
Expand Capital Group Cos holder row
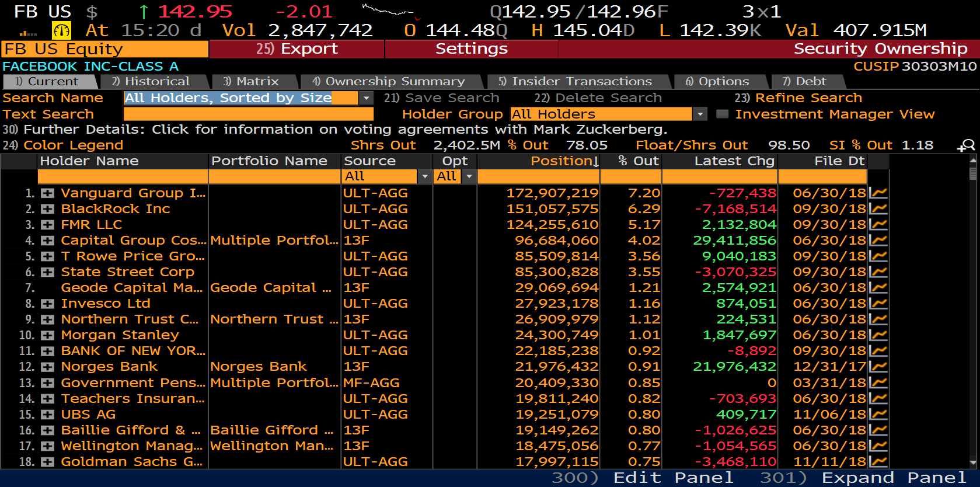coord(47,241)
